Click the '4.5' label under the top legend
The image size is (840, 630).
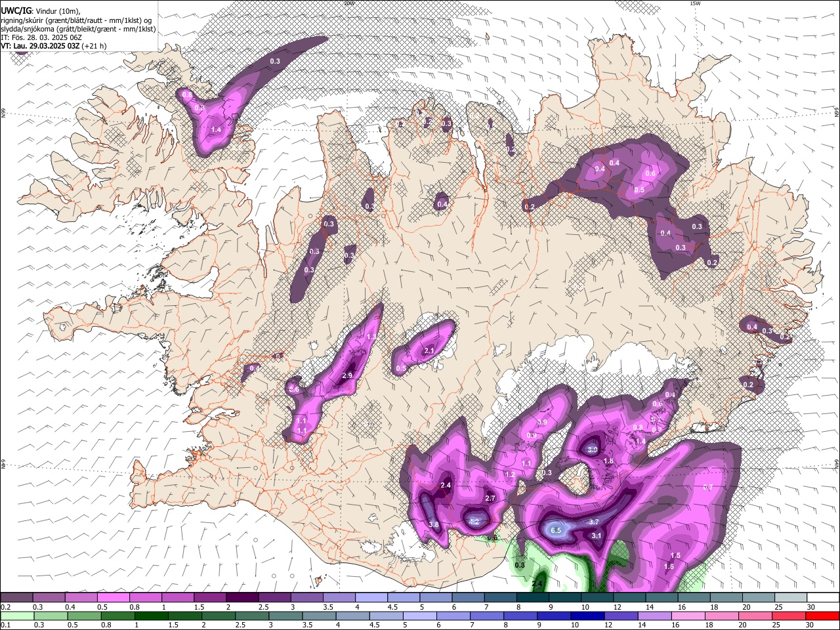(x=392, y=607)
